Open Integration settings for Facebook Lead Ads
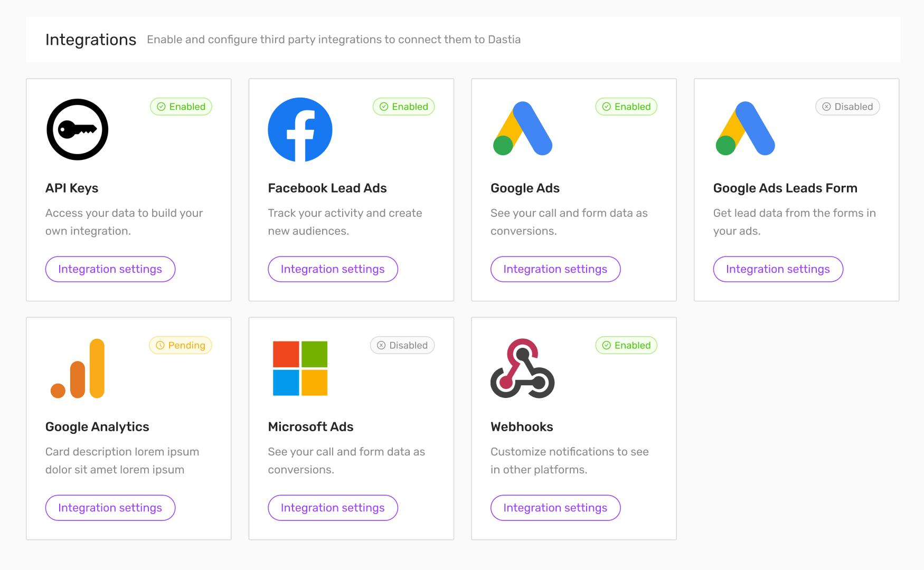This screenshot has height=570, width=924. click(333, 269)
